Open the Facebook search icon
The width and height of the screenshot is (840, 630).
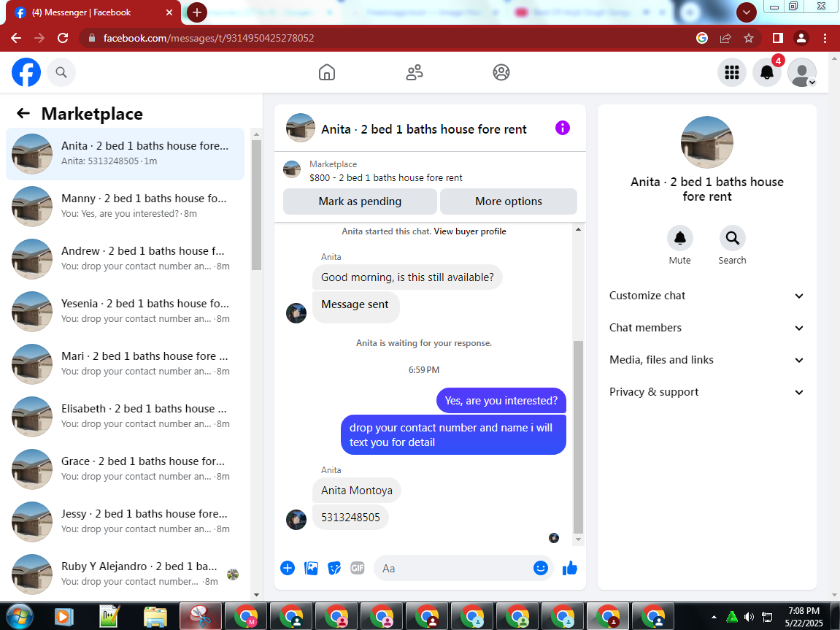tap(61, 72)
